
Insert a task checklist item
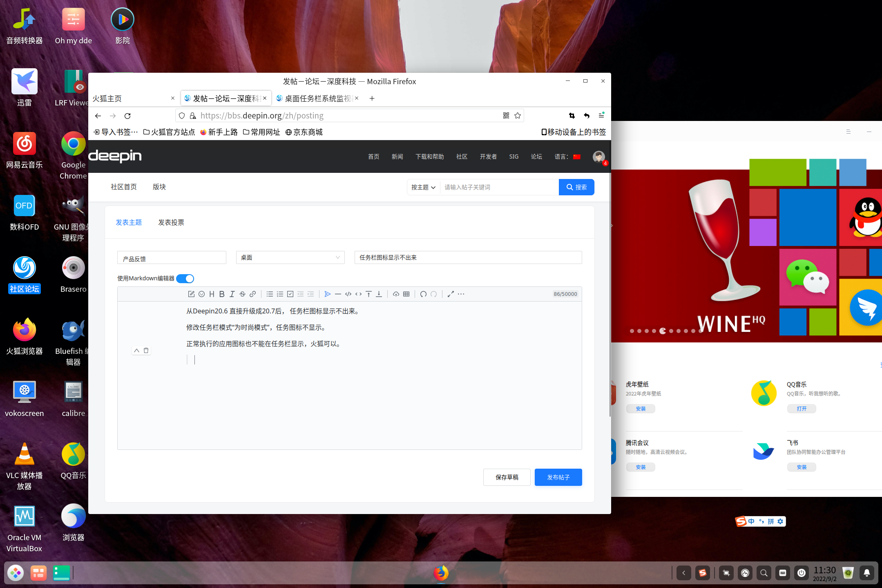pos(290,294)
